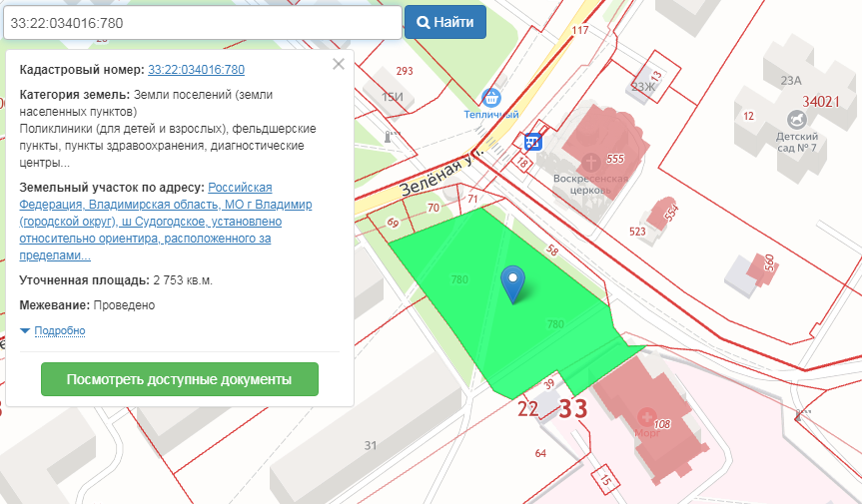This screenshot has height=504, width=862.
Task: Click the Морг medical cross icon
Action: point(646,416)
